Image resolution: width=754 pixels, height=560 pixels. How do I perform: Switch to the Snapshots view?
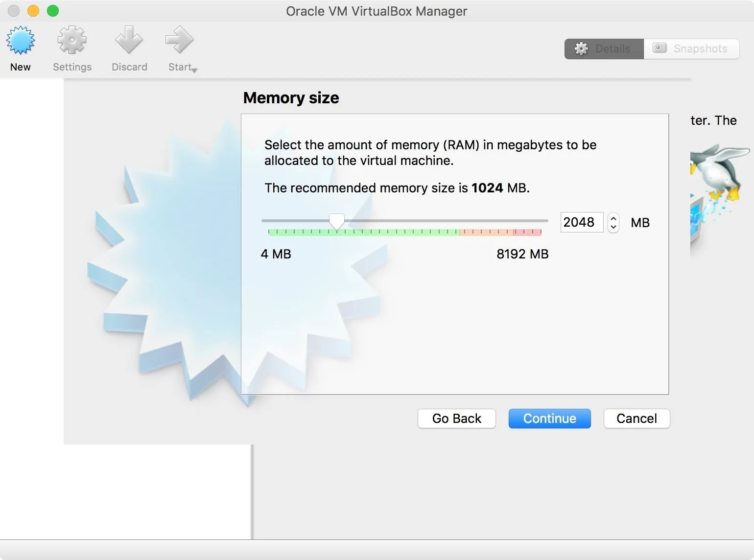click(x=691, y=49)
